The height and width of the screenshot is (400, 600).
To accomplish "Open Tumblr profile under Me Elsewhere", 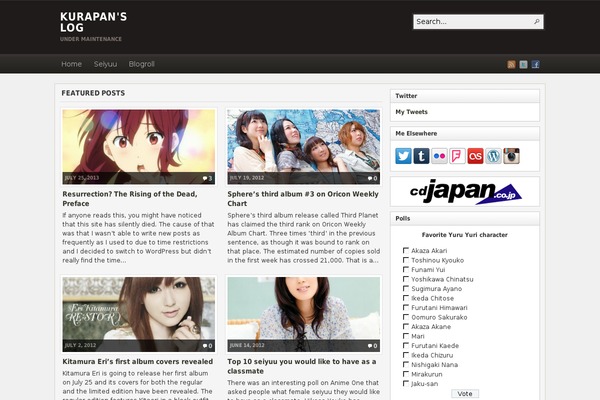I will tap(421, 156).
